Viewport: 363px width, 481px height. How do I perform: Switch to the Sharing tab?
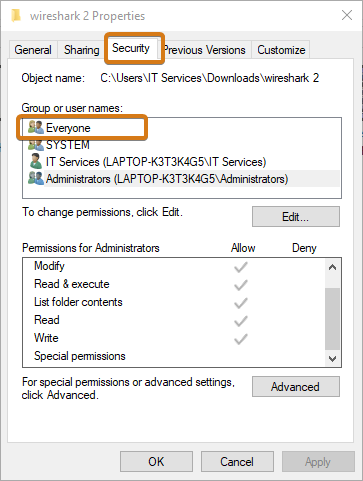(x=82, y=50)
